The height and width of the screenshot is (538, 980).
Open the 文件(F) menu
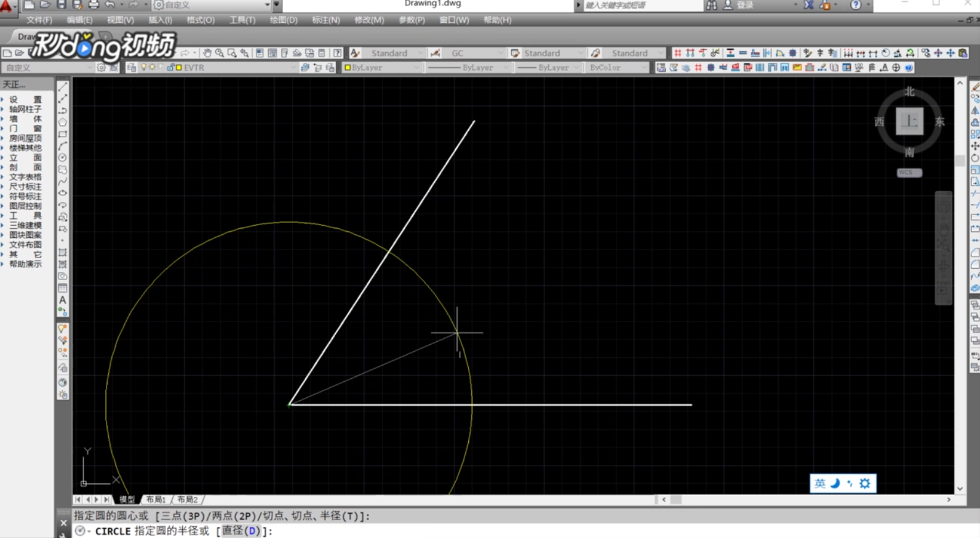(x=39, y=20)
